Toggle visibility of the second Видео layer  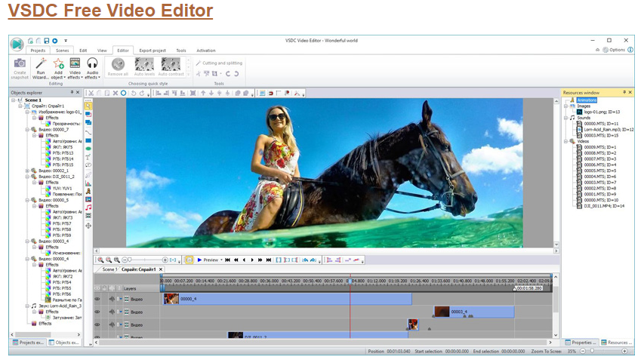point(97,312)
